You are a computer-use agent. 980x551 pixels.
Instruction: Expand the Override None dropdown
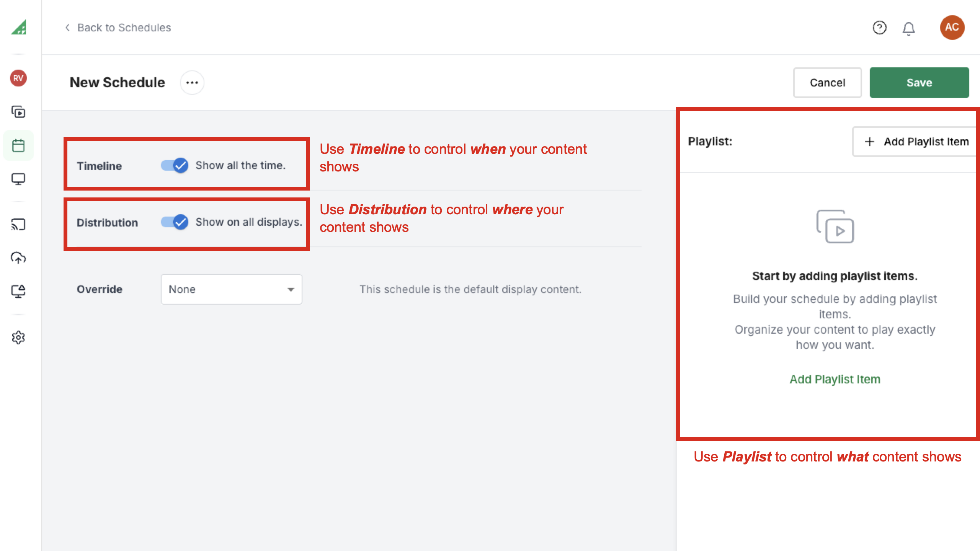231,289
